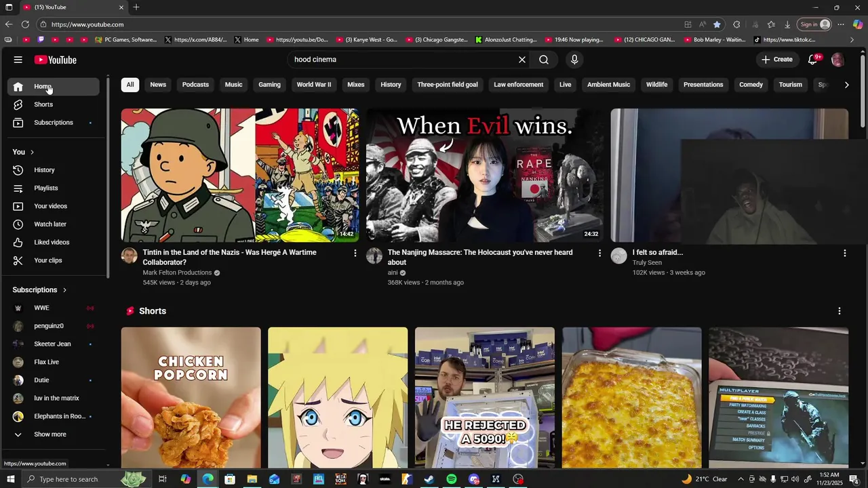Open Spotify from the taskbar
Viewport: 868px width, 488px height.
coord(452,479)
